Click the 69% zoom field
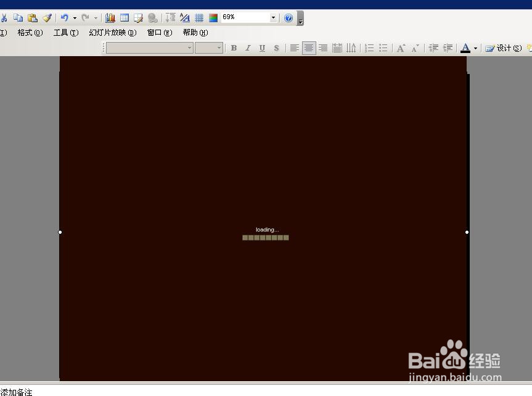 pyautogui.click(x=245, y=17)
